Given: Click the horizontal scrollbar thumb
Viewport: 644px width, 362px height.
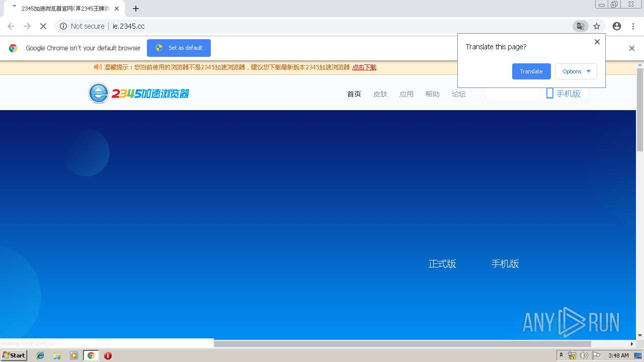Looking at the screenshot, I should point(403,344).
